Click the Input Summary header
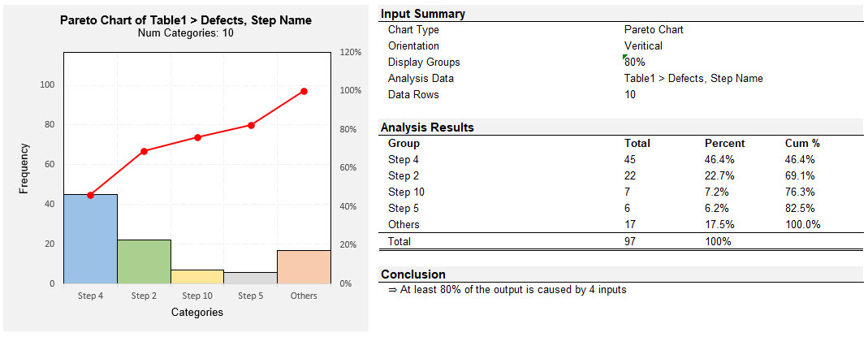868x337 pixels. click(x=423, y=14)
